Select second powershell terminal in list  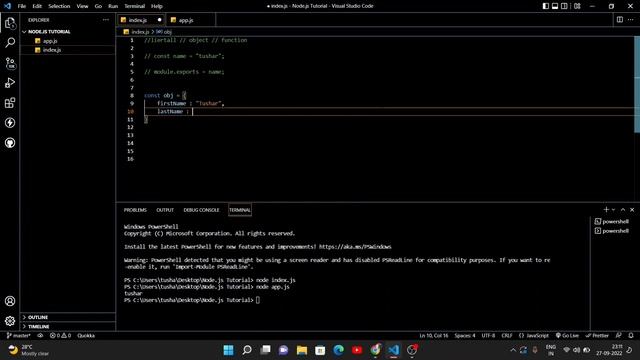[612, 231]
